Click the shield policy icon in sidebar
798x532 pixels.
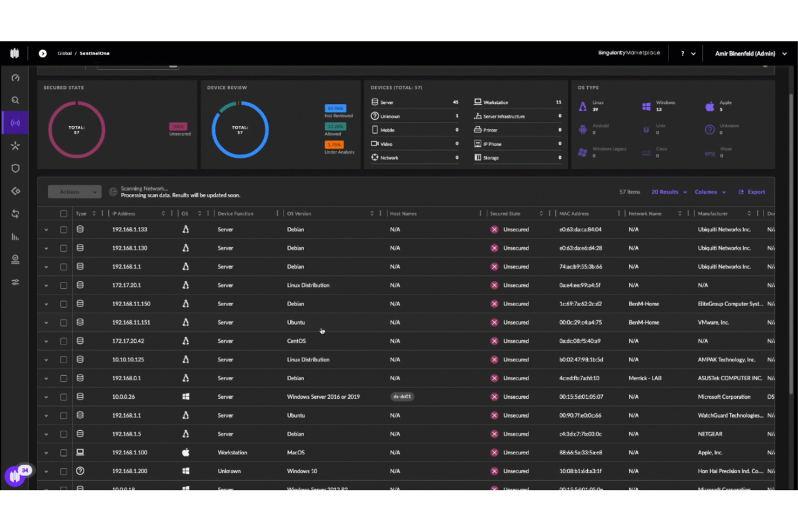[15, 168]
